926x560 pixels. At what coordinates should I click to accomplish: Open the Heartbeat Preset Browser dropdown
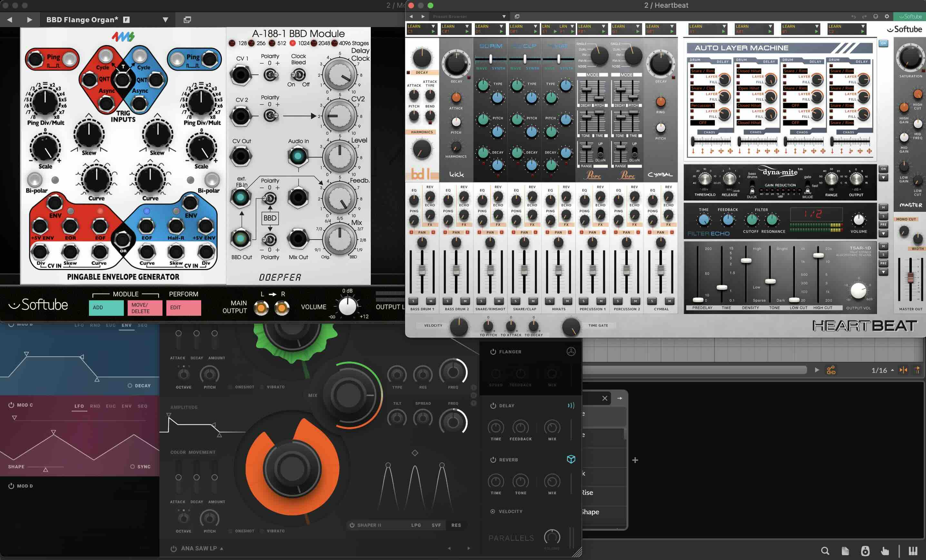(x=504, y=16)
